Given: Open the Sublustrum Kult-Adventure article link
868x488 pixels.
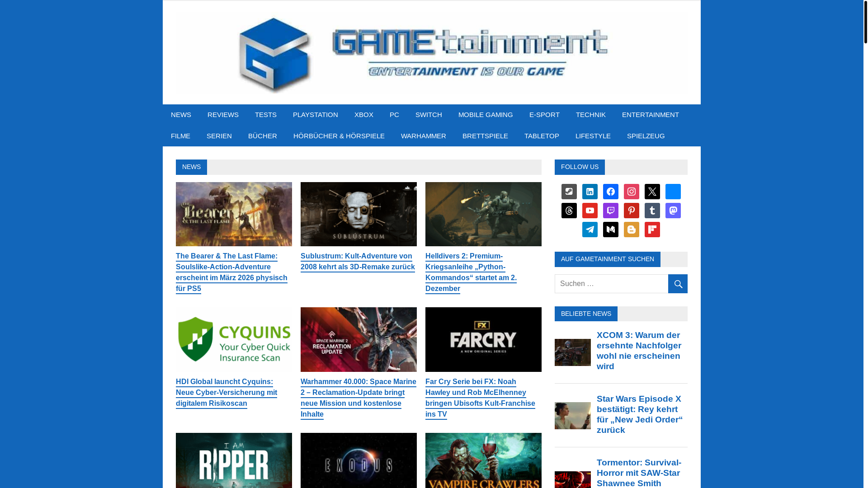Looking at the screenshot, I should (x=358, y=262).
